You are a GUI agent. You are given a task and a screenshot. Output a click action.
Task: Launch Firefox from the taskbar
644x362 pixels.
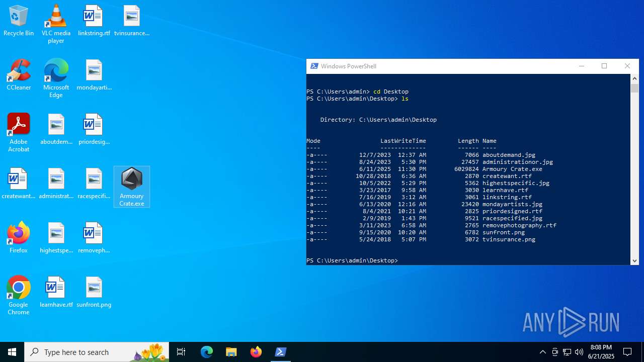(x=256, y=352)
